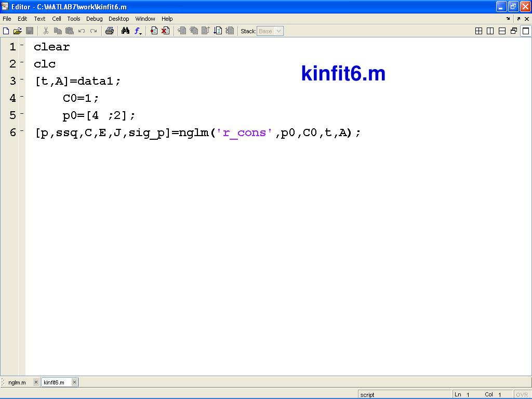Viewport: 532px width, 399px height.
Task: Open the Window menu
Action: tap(145, 19)
